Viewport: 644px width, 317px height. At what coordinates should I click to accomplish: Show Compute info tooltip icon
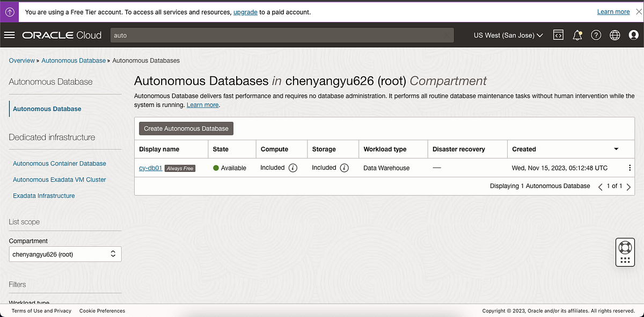coord(293,168)
